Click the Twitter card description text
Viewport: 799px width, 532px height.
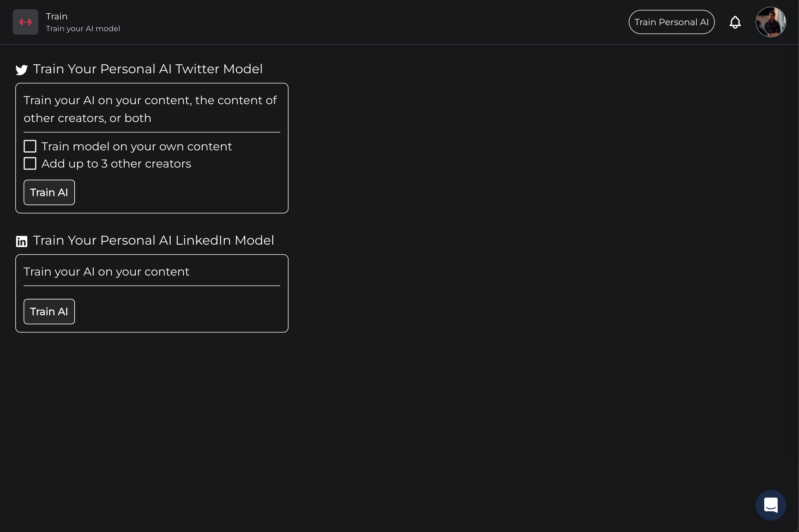[x=150, y=109]
